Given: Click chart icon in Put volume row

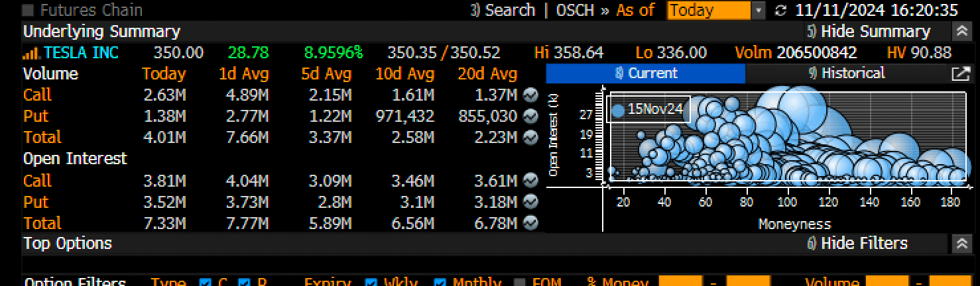Looking at the screenshot, I should 530,116.
